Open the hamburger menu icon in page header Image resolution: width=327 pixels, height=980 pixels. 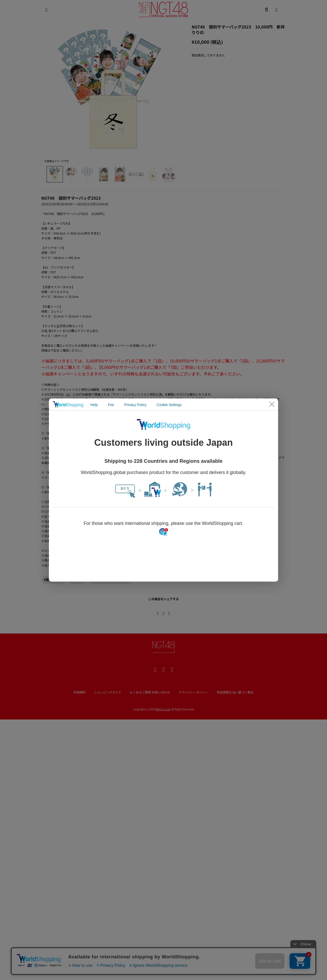pos(46,10)
